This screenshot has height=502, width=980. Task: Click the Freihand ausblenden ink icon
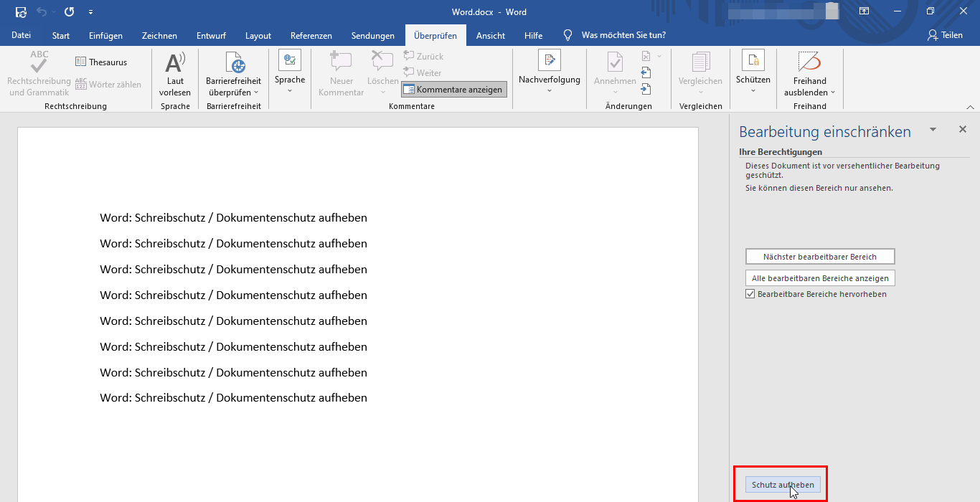click(809, 62)
